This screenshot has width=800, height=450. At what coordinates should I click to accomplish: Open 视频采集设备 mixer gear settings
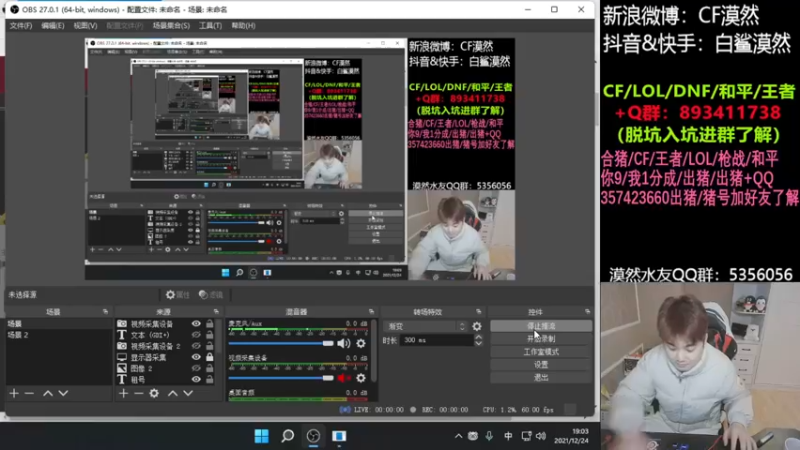coord(361,378)
